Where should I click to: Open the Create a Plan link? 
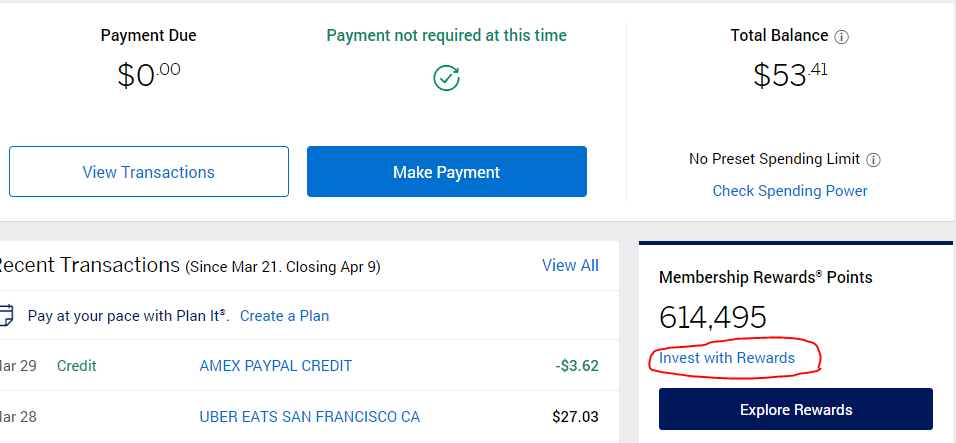click(284, 316)
